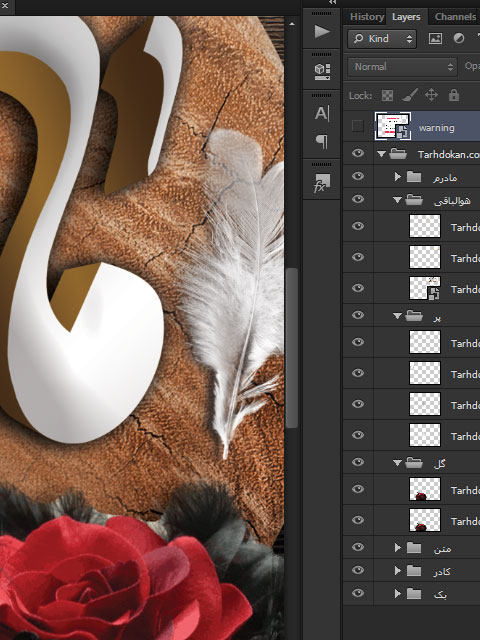Hide the کادر group
This screenshot has width=480, height=640.
(358, 570)
